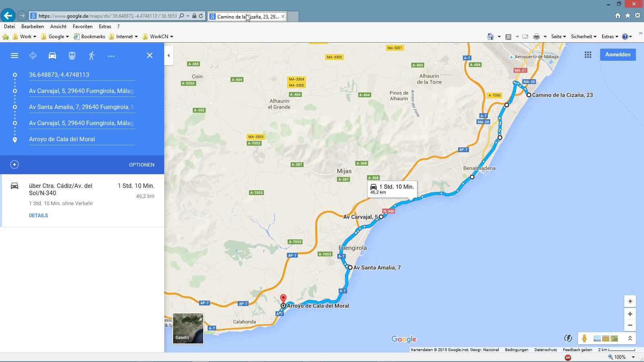Edit Arroyo de Cala del Moral destination
The height and width of the screenshot is (362, 644).
[x=82, y=139]
